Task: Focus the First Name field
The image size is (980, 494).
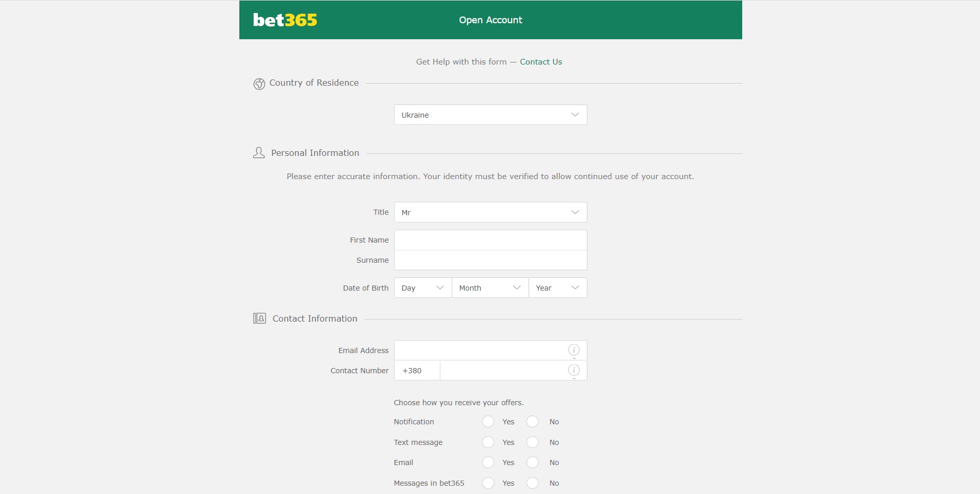Action: tap(491, 240)
